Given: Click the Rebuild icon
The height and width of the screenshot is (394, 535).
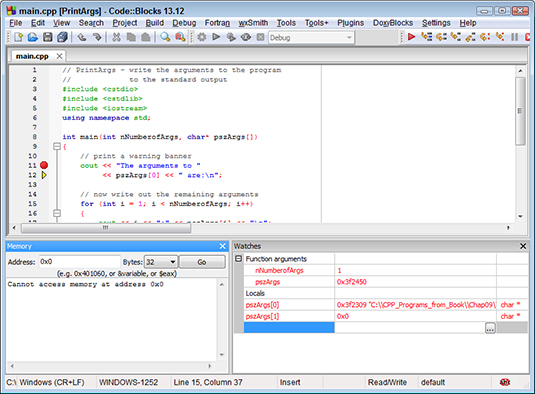Looking at the screenshot, I should tap(246, 37).
